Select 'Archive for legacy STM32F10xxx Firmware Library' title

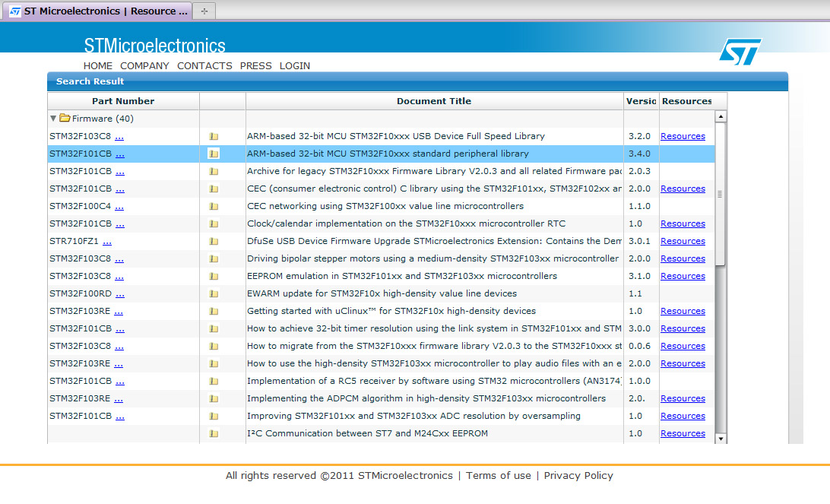[x=434, y=171]
